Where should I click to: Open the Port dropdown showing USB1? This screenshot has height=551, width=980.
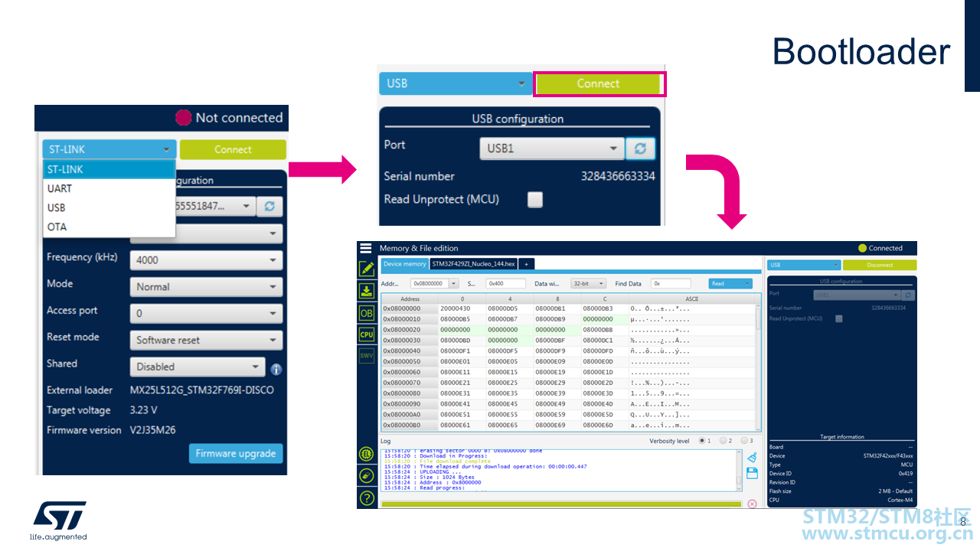(552, 148)
